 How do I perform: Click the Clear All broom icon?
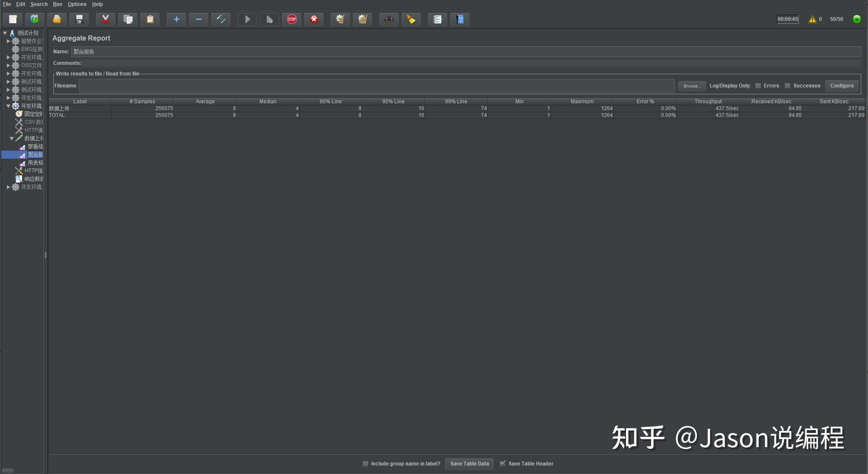(x=362, y=19)
